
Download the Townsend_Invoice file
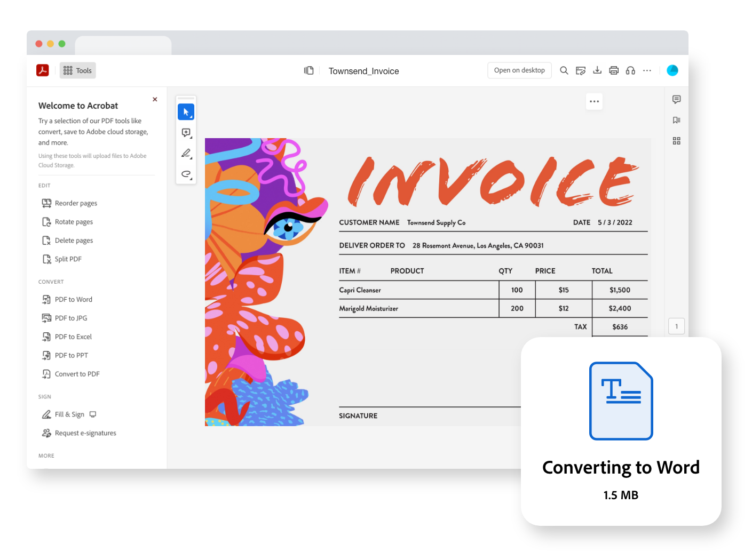[597, 70]
